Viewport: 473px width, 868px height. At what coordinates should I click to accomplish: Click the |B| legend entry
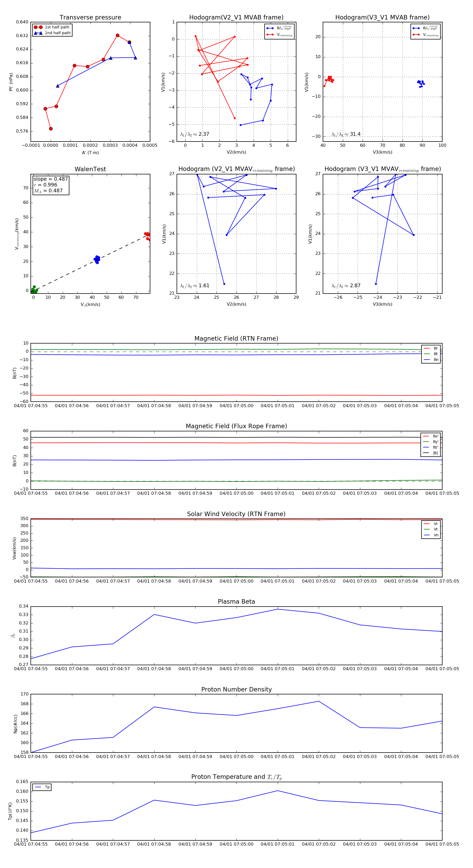pyautogui.click(x=431, y=453)
